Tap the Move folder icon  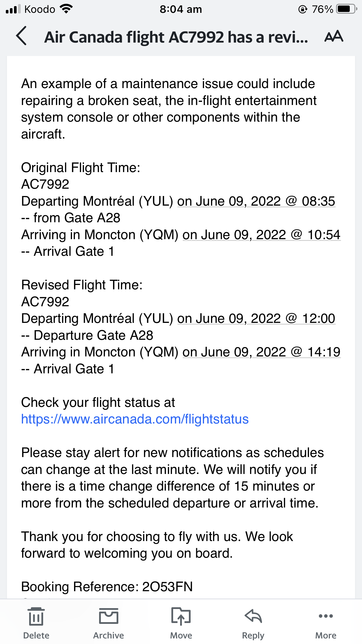181,616
